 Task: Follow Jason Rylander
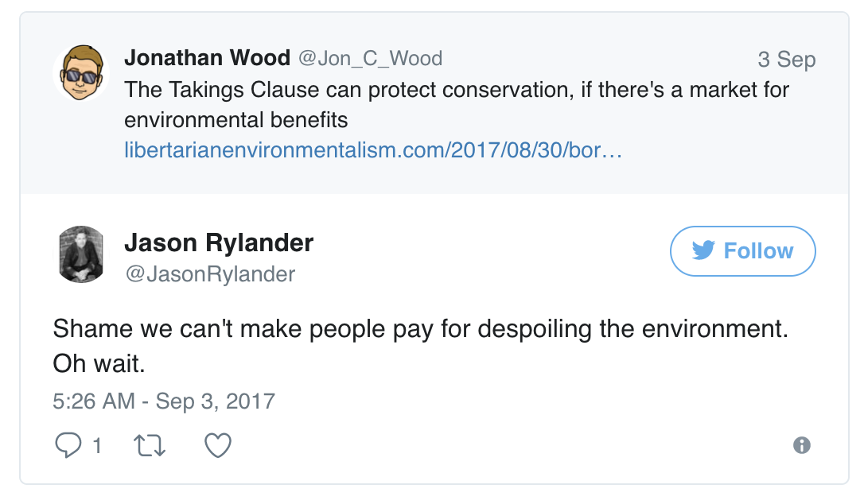click(x=742, y=251)
